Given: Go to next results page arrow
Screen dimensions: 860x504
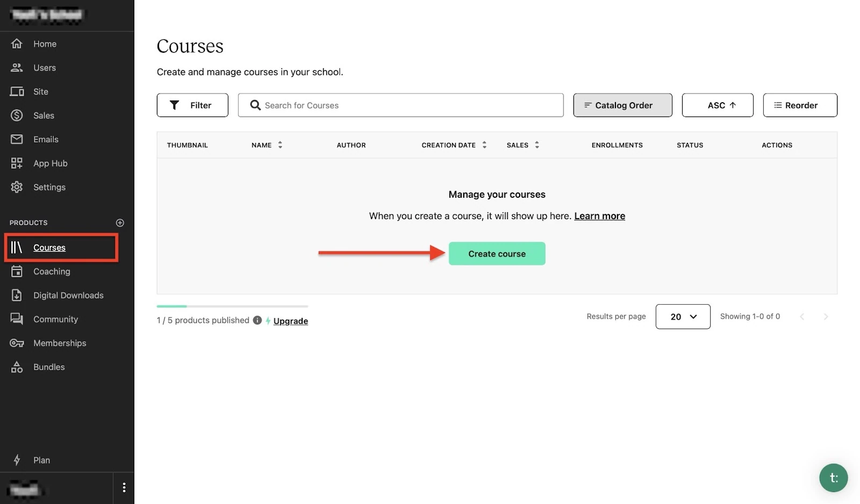Looking at the screenshot, I should (x=826, y=316).
